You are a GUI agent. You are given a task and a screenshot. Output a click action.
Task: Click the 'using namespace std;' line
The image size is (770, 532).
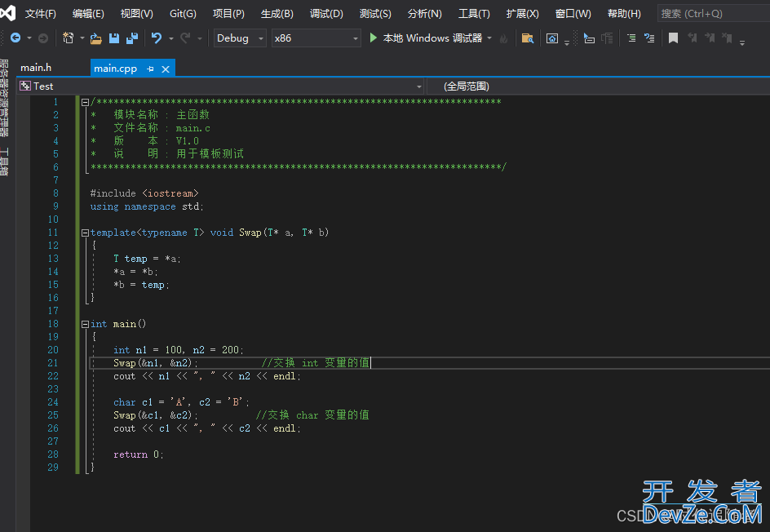pyautogui.click(x=146, y=206)
